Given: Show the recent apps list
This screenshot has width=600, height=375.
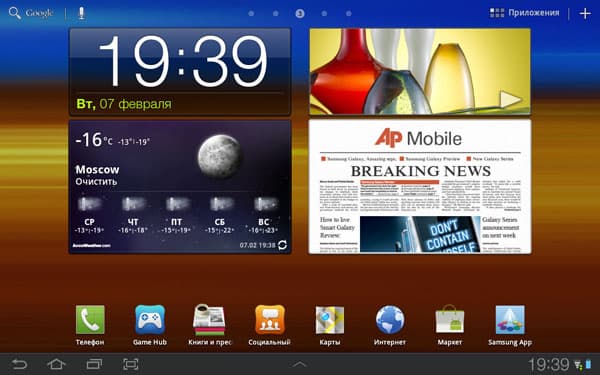Looking at the screenshot, I should tap(94, 364).
